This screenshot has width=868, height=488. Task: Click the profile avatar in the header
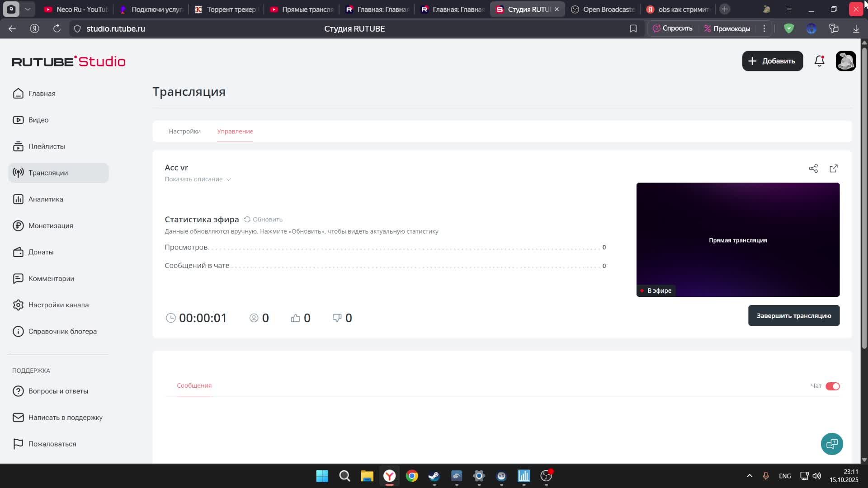pyautogui.click(x=845, y=61)
